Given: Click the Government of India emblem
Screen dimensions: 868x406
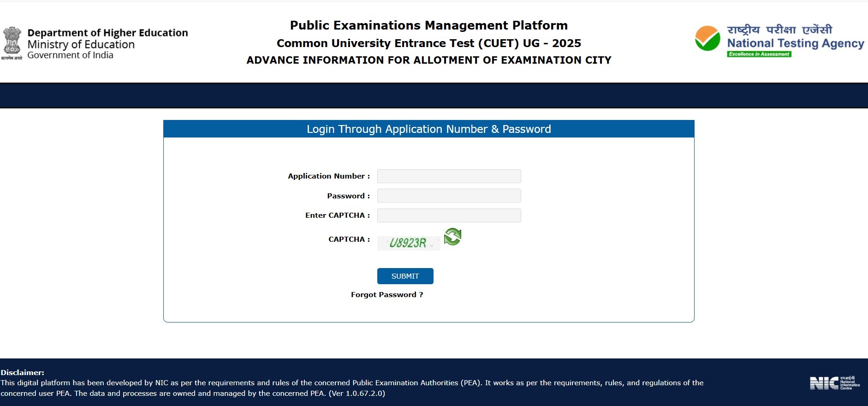Looking at the screenshot, I should click(12, 43).
